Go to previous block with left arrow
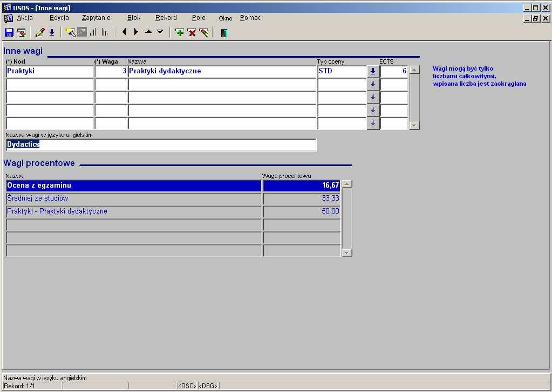This screenshot has width=552, height=392. (x=124, y=32)
